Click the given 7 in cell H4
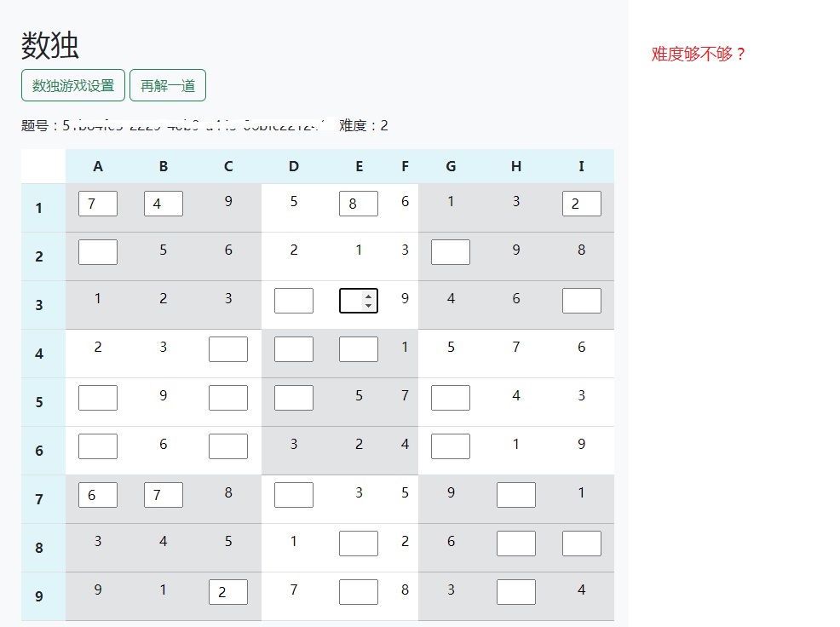This screenshot has width=840, height=627. (516, 348)
